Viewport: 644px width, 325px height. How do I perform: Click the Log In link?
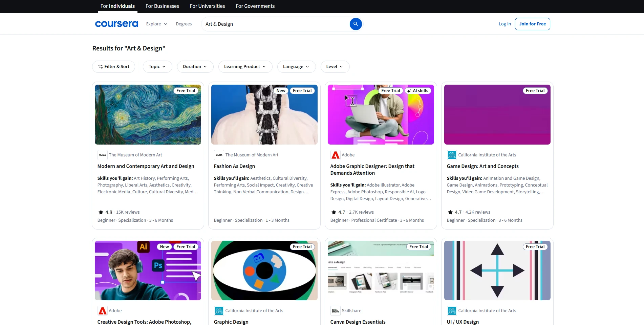coord(504,24)
